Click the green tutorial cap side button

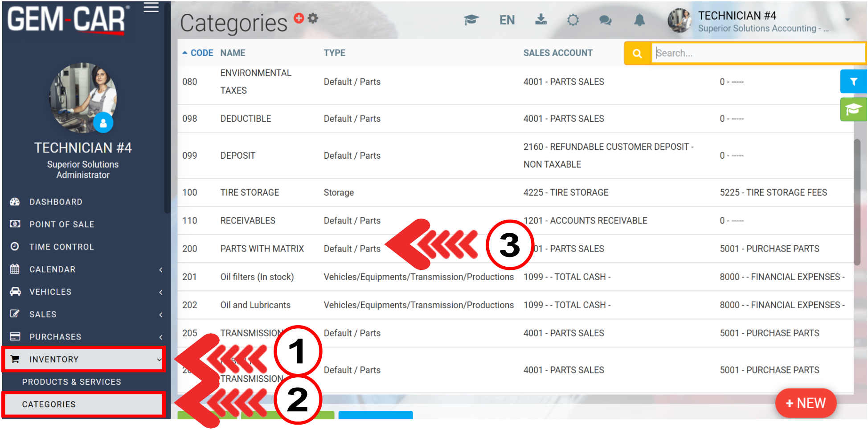click(853, 109)
